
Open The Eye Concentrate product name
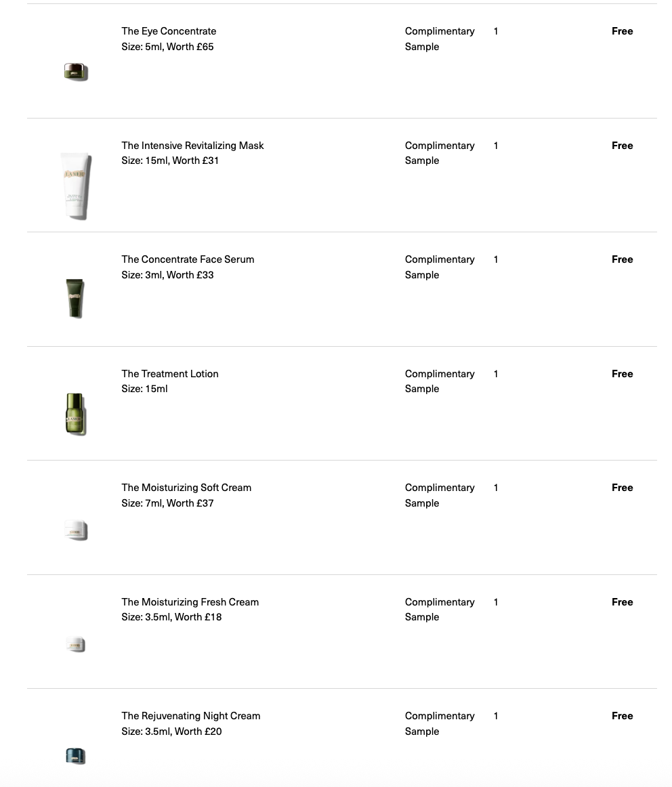(x=169, y=31)
